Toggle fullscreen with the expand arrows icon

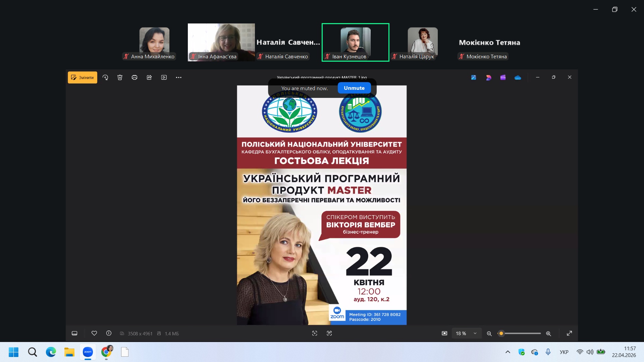pyautogui.click(x=569, y=333)
